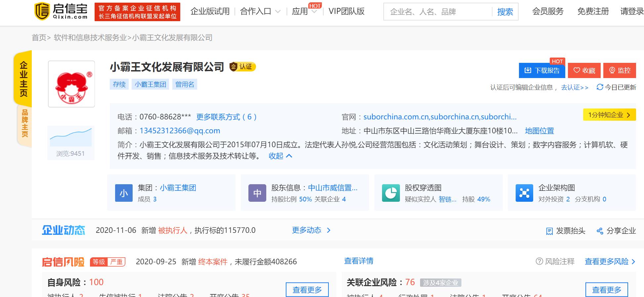Click the 终本案件 red link

pyautogui.click(x=213, y=262)
